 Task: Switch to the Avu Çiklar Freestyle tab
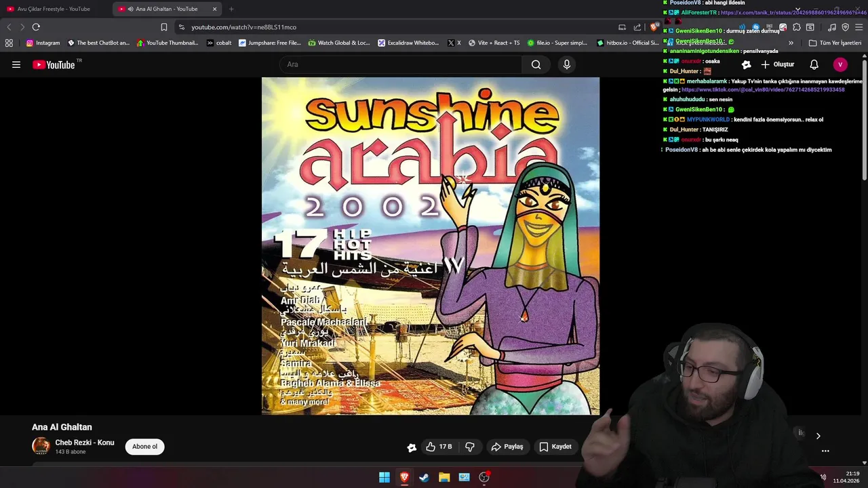click(x=54, y=9)
